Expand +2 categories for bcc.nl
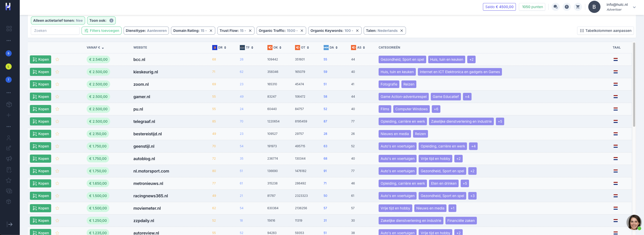The image size is (644, 235). click(x=471, y=59)
